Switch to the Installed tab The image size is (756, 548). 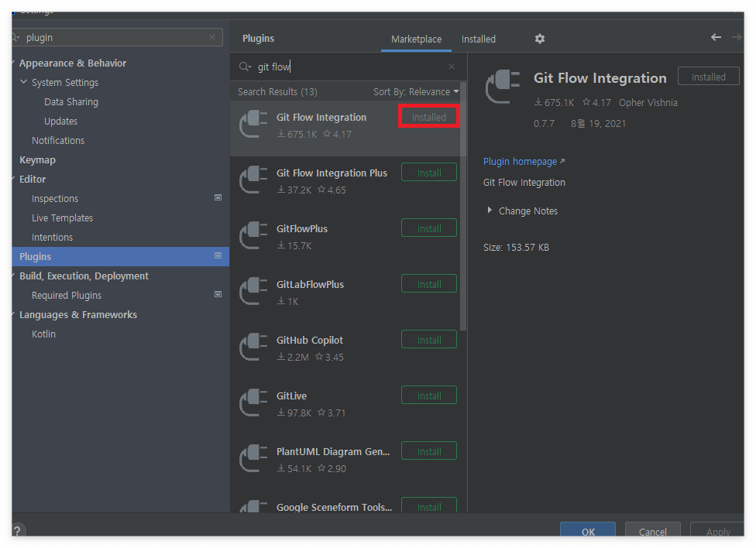coord(478,39)
